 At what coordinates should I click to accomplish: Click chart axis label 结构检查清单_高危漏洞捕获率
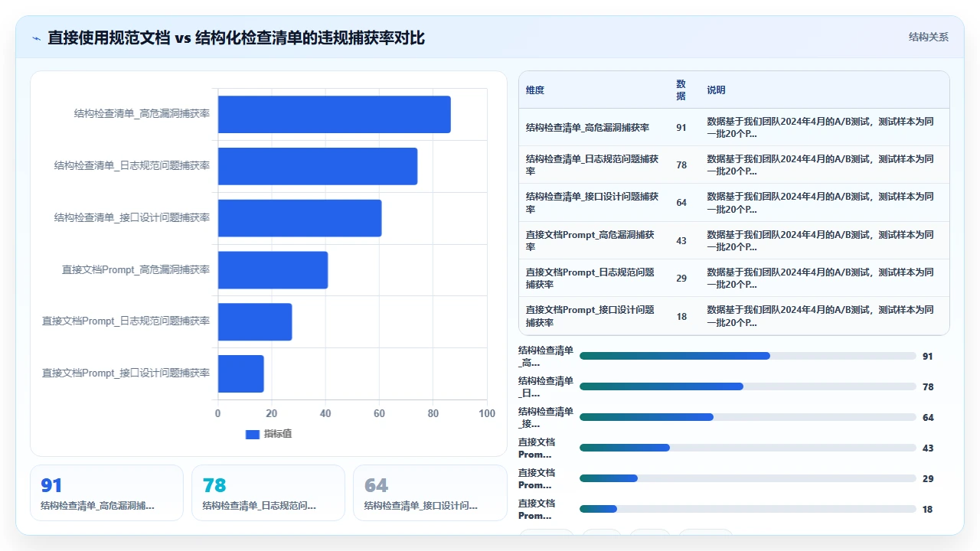tap(142, 114)
